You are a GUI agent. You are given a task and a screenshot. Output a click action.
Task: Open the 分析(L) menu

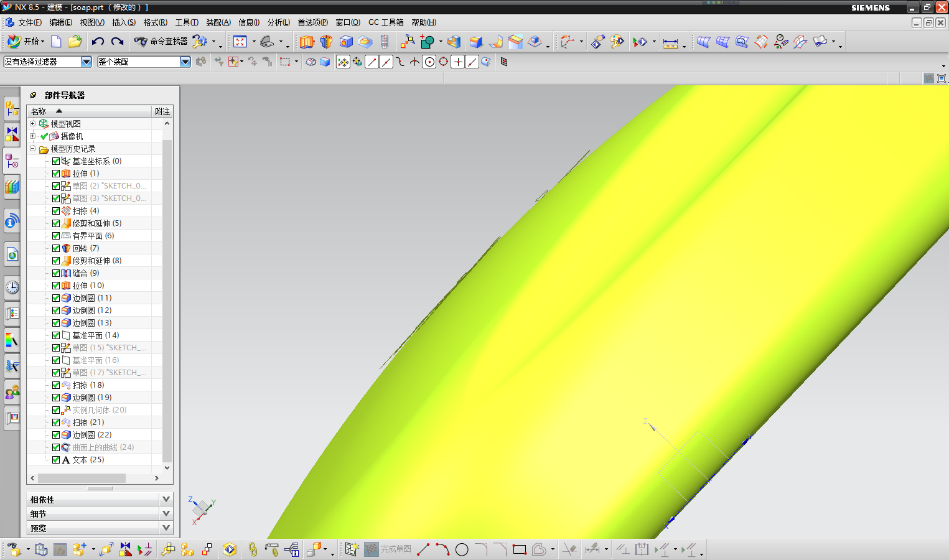[279, 22]
